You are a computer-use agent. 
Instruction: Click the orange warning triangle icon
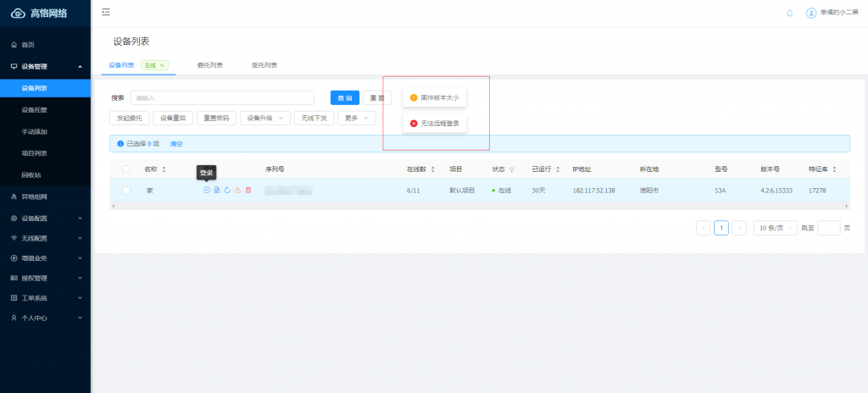pyautogui.click(x=237, y=190)
